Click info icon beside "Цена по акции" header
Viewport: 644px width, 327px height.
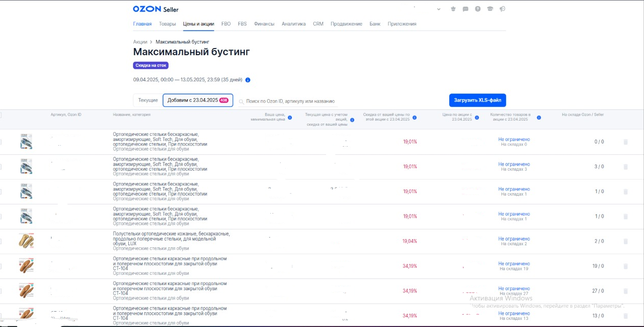pyautogui.click(x=477, y=118)
